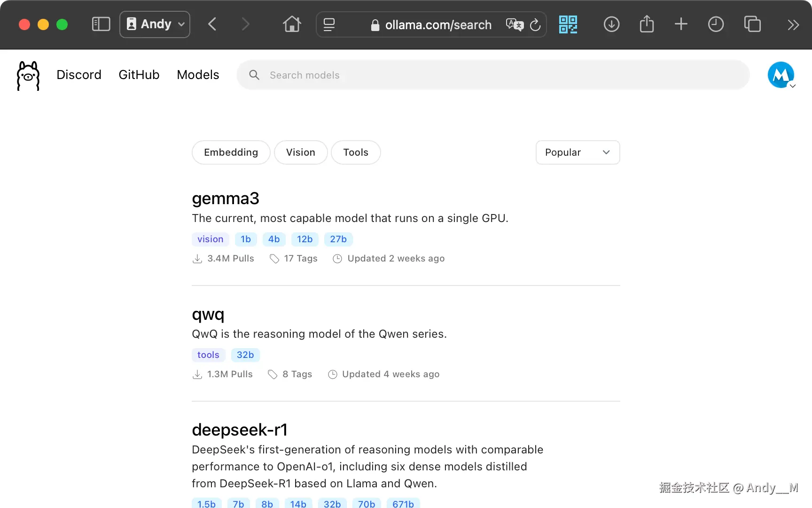812x508 pixels.
Task: Reload the page with refresh icon
Action: [535, 25]
